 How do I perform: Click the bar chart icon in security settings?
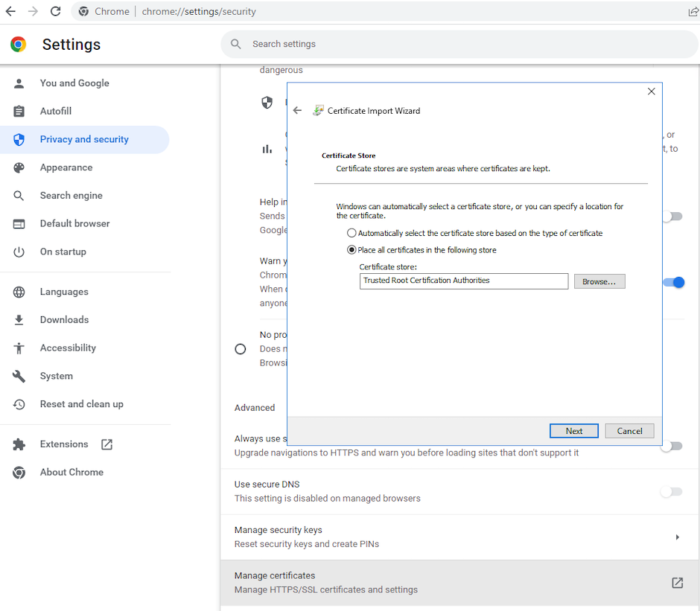click(x=267, y=149)
